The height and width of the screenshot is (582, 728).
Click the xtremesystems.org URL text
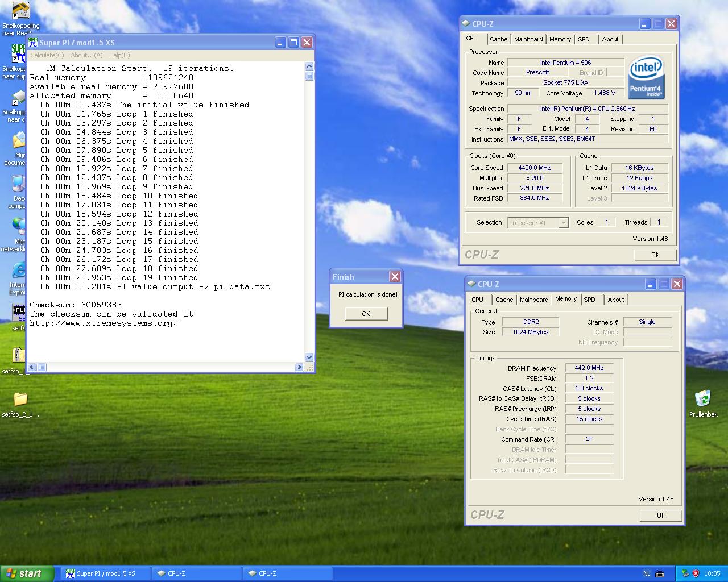[104, 323]
